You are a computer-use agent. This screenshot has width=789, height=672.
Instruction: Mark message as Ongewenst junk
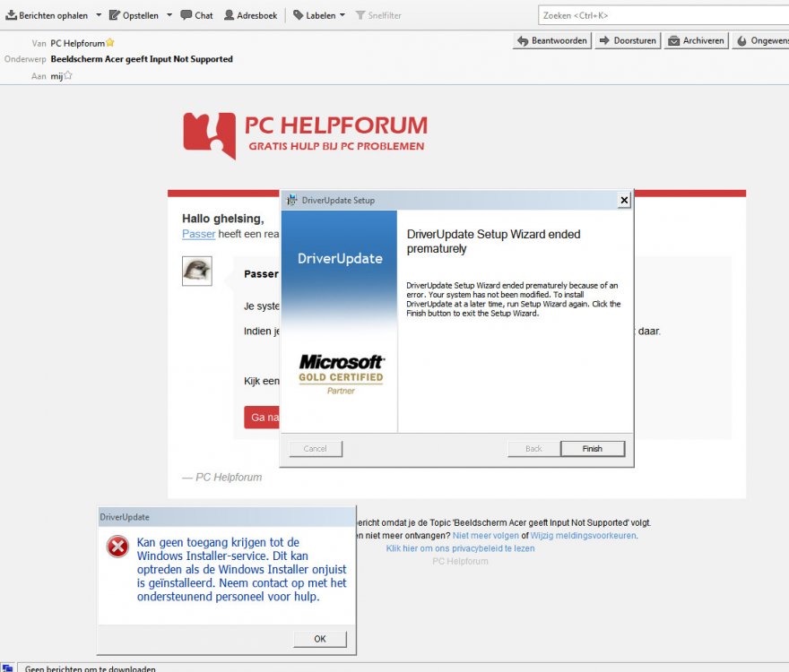[x=761, y=40]
